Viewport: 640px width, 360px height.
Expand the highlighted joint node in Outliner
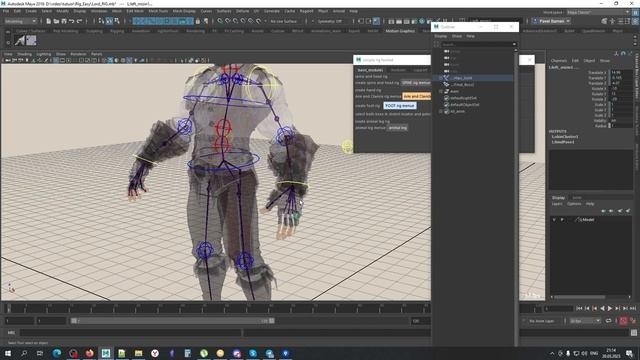tap(440, 78)
